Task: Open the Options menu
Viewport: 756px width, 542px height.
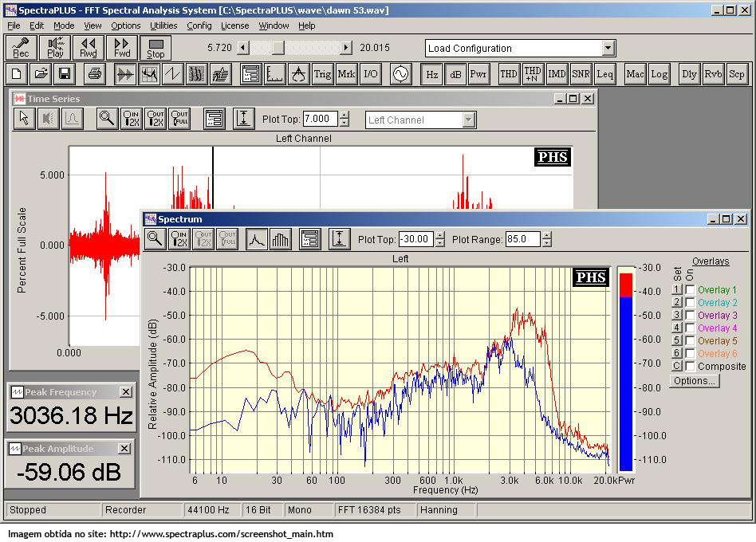Action: coord(126,26)
